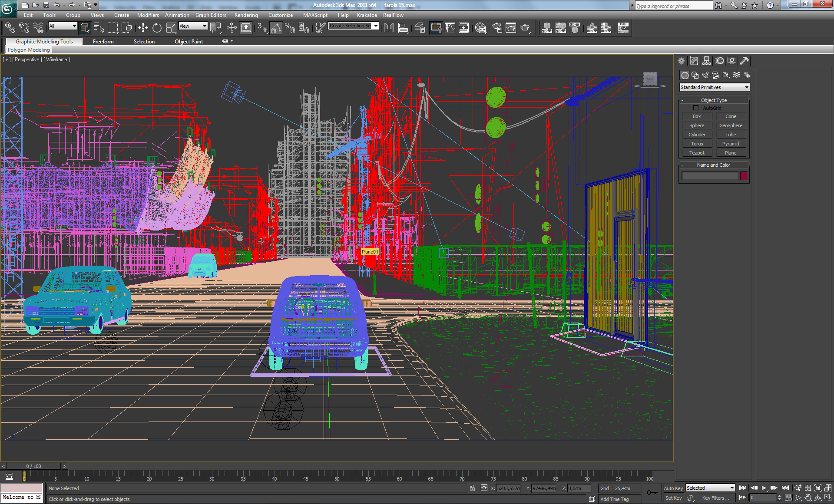Open the Rendering menu
Image resolution: width=834 pixels, height=504 pixels.
click(x=246, y=15)
